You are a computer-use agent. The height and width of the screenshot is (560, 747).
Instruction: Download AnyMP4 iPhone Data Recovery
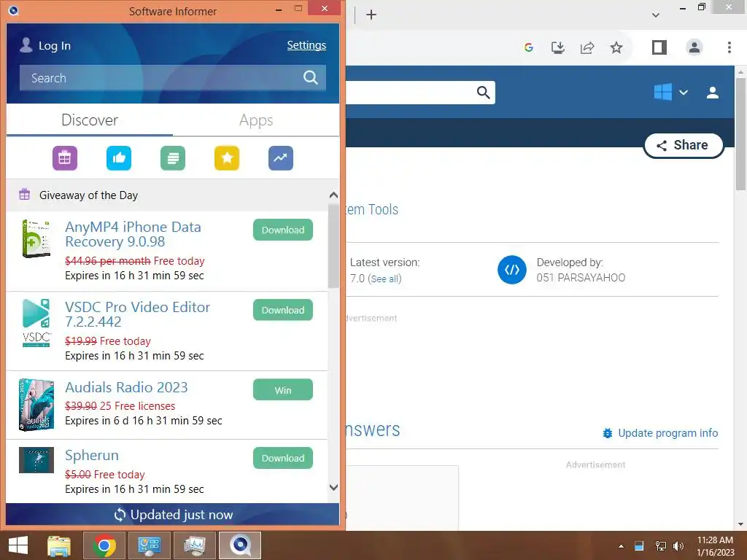click(283, 230)
